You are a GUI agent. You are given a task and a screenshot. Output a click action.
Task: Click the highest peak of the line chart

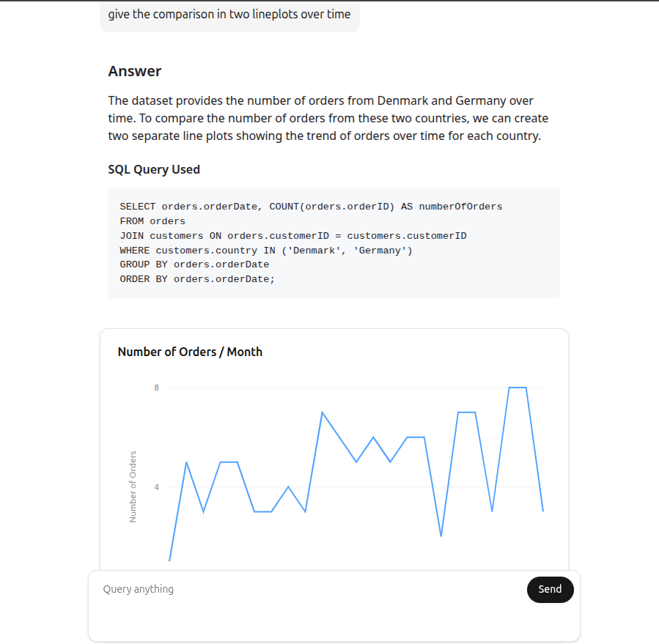click(517, 387)
